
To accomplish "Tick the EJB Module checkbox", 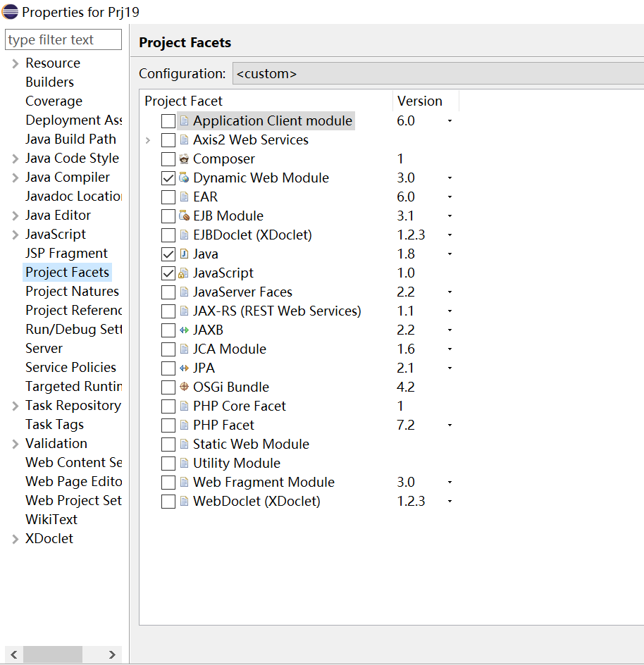I will tap(168, 216).
